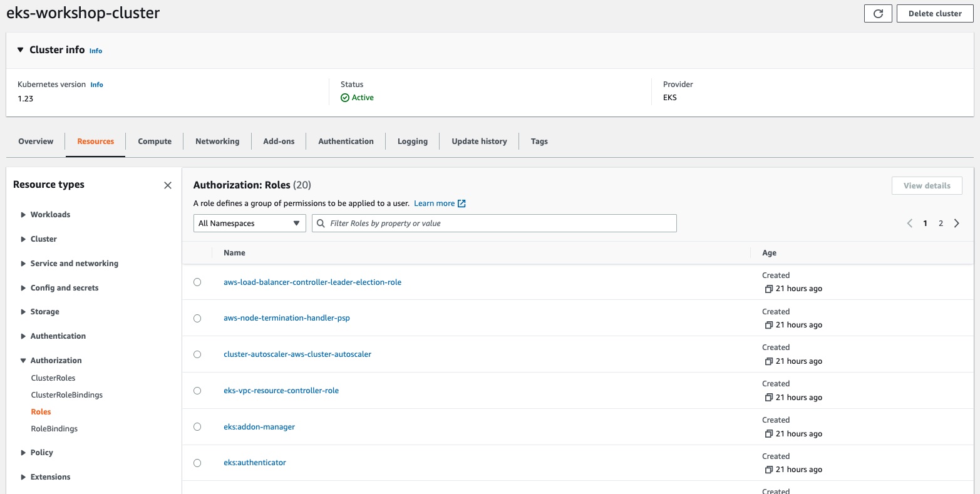980x494 pixels.
Task: Click copy icon beside aws-load-balancer-controller role age
Action: (x=768, y=289)
